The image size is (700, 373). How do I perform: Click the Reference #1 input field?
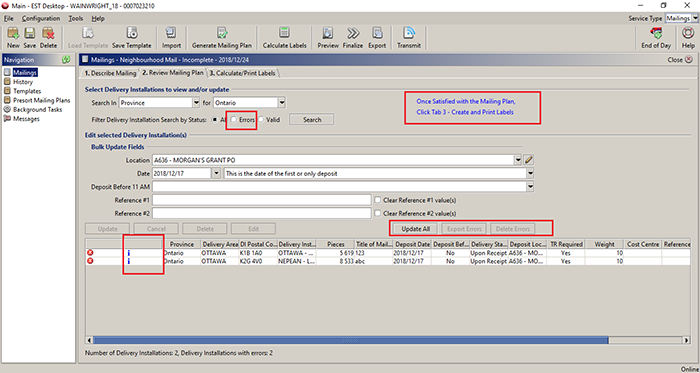tap(262, 200)
